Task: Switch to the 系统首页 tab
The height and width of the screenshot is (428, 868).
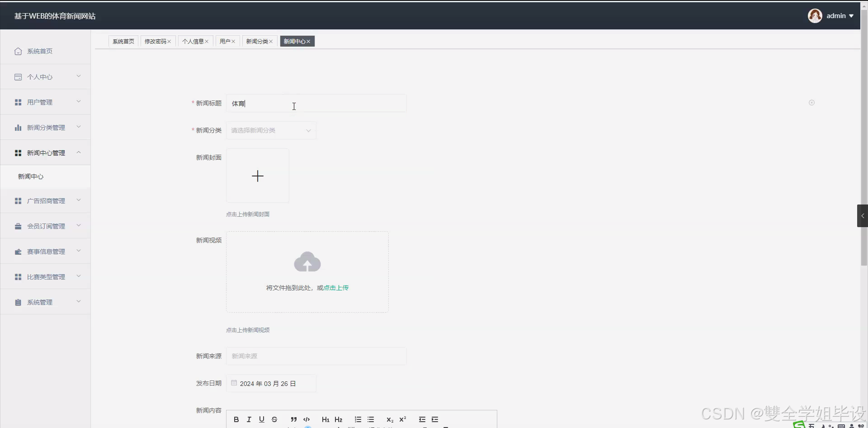Action: tap(123, 41)
